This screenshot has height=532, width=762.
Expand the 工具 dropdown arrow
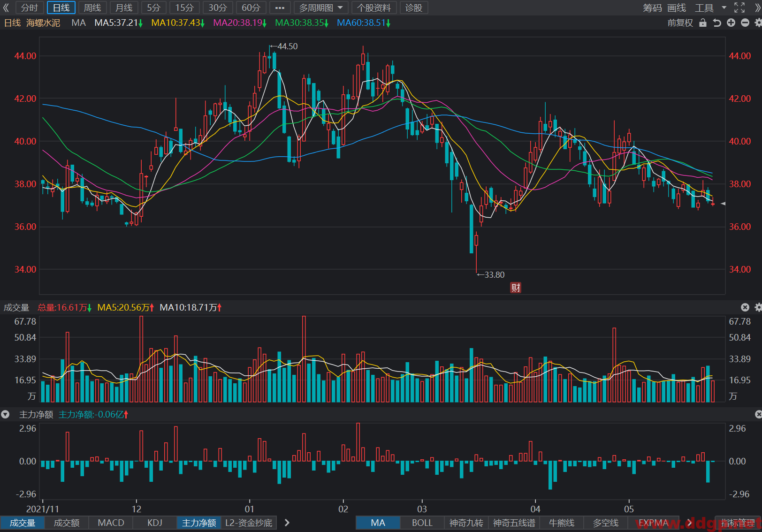(724, 8)
